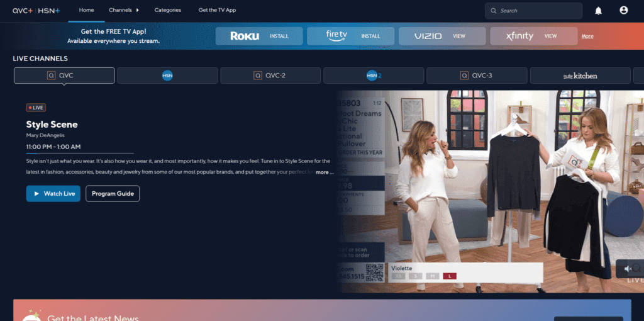The image size is (644, 321).
Task: Select the QVC live channel tab
Action: coord(64,76)
